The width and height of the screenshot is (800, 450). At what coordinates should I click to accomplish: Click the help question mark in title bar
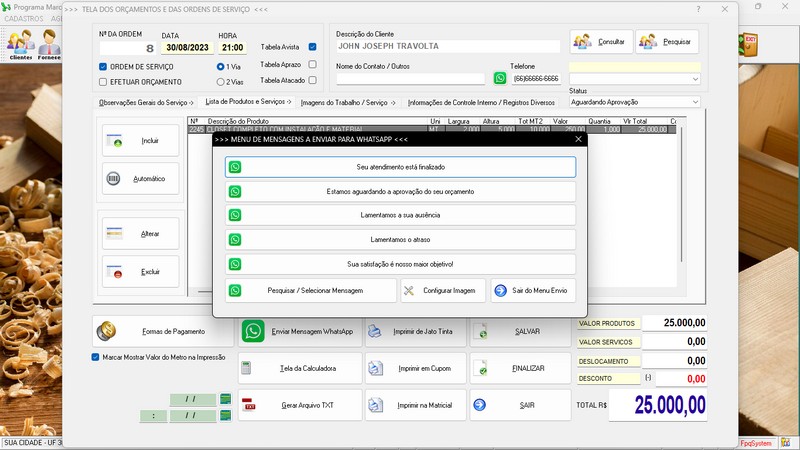[698, 9]
